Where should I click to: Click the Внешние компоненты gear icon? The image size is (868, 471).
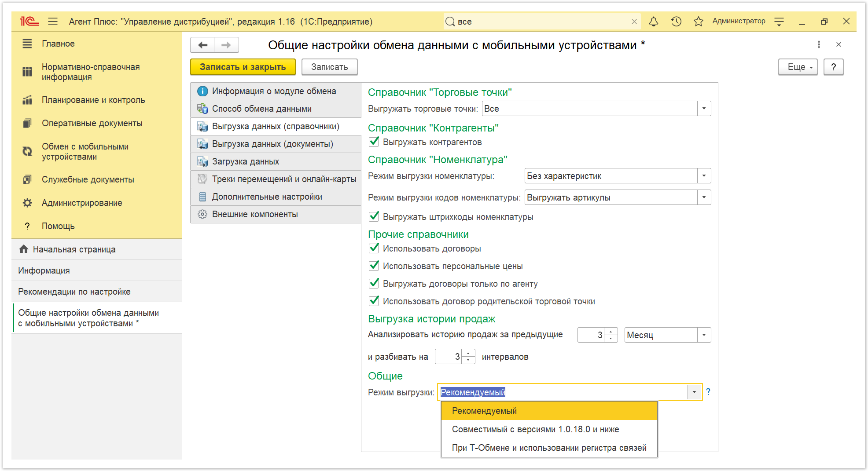coord(202,214)
